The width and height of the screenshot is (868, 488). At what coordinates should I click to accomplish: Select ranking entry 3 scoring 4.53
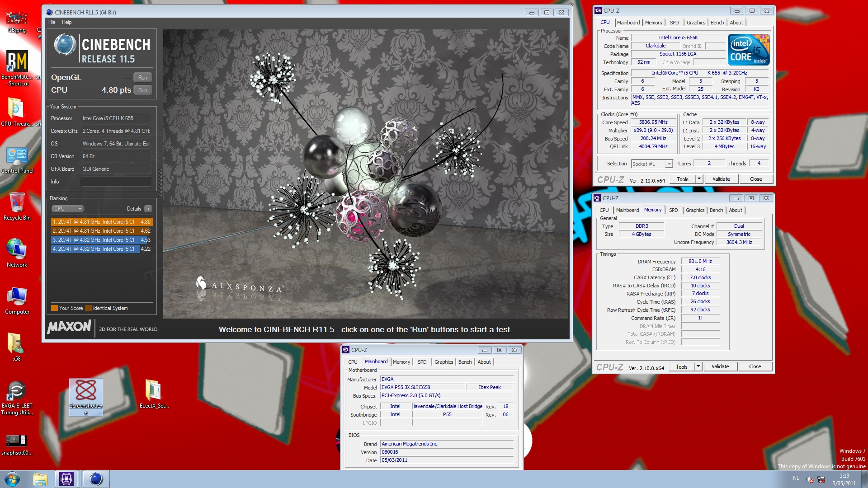click(102, 240)
